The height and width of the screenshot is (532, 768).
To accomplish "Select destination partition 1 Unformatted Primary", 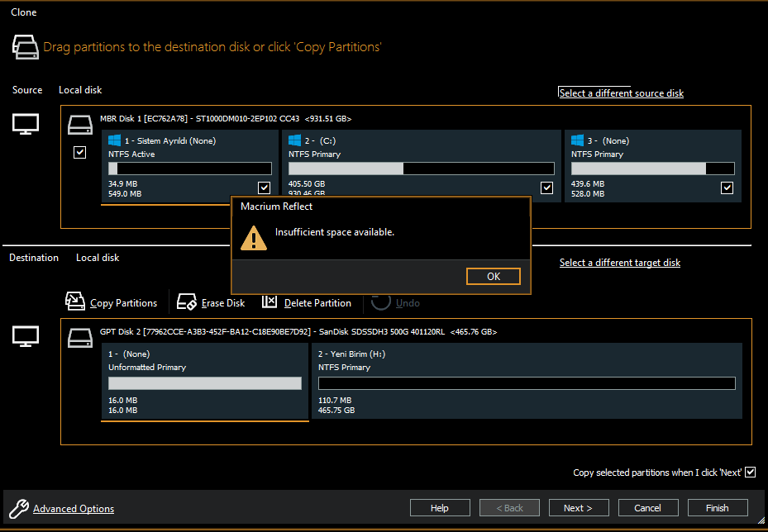I will (x=205, y=381).
